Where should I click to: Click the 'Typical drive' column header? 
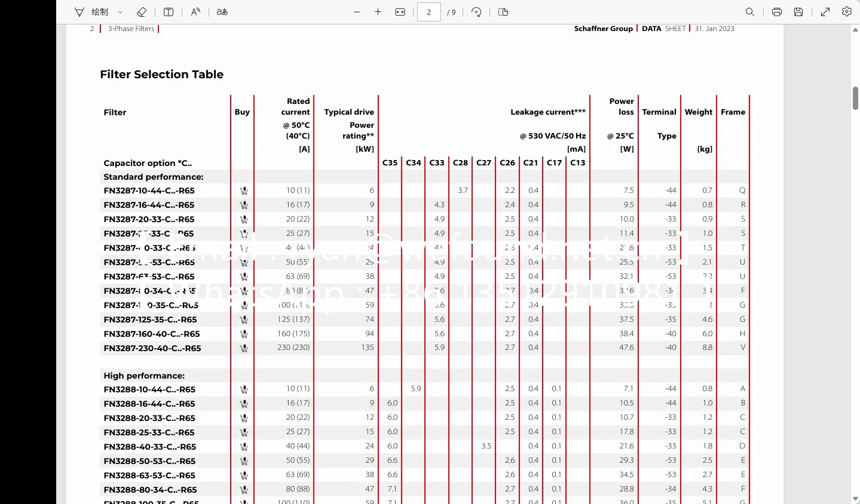point(349,112)
